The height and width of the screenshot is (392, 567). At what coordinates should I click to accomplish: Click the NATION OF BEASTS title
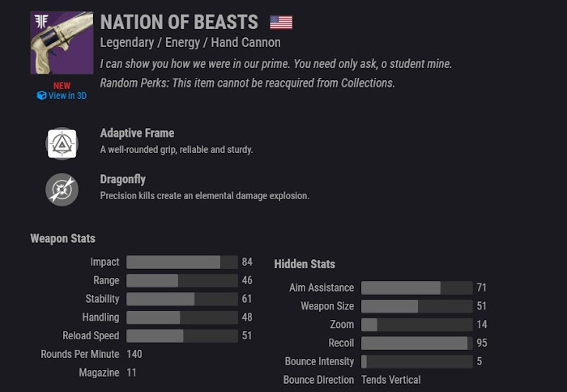pos(179,22)
